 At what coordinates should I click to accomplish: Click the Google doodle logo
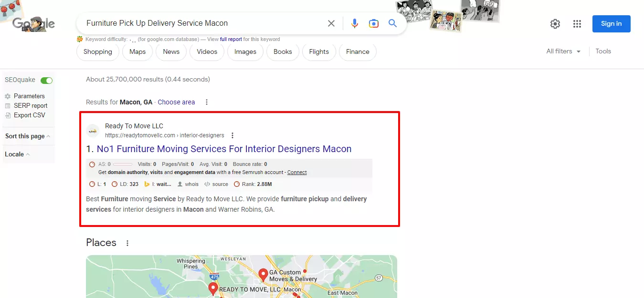[x=33, y=23]
